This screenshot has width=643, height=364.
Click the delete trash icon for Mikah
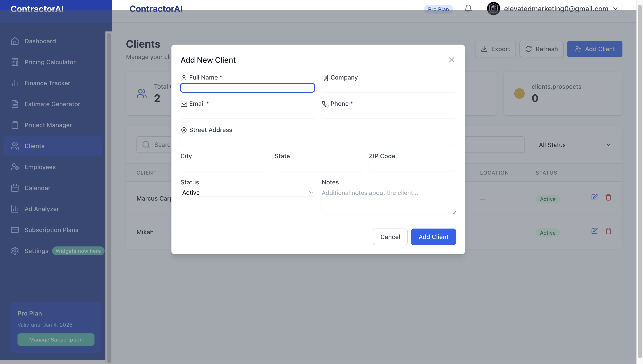tap(609, 231)
